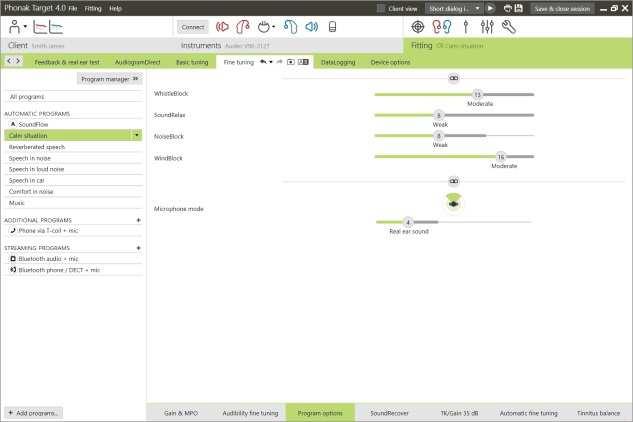633x422 pixels.
Task: Select Reverberated speech program
Action: [74, 147]
